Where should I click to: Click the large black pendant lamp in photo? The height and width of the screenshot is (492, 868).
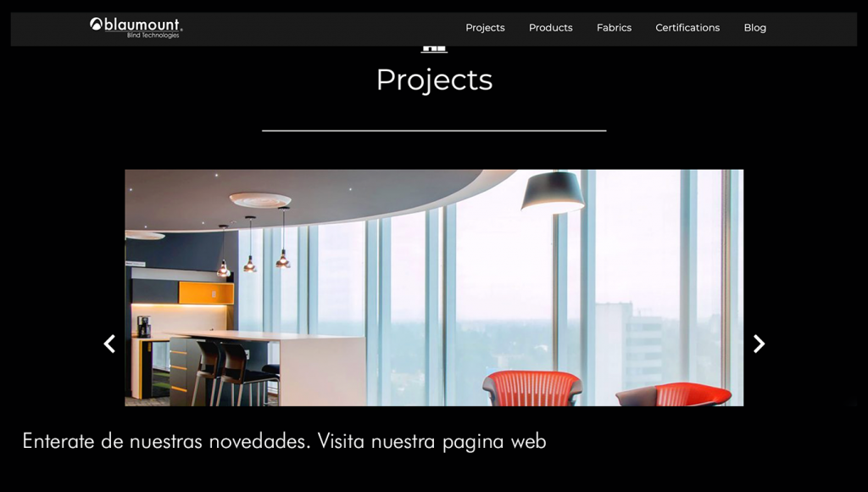click(553, 191)
